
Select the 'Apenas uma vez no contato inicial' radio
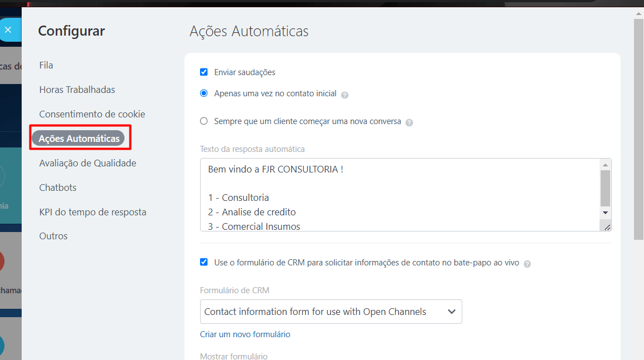click(203, 94)
